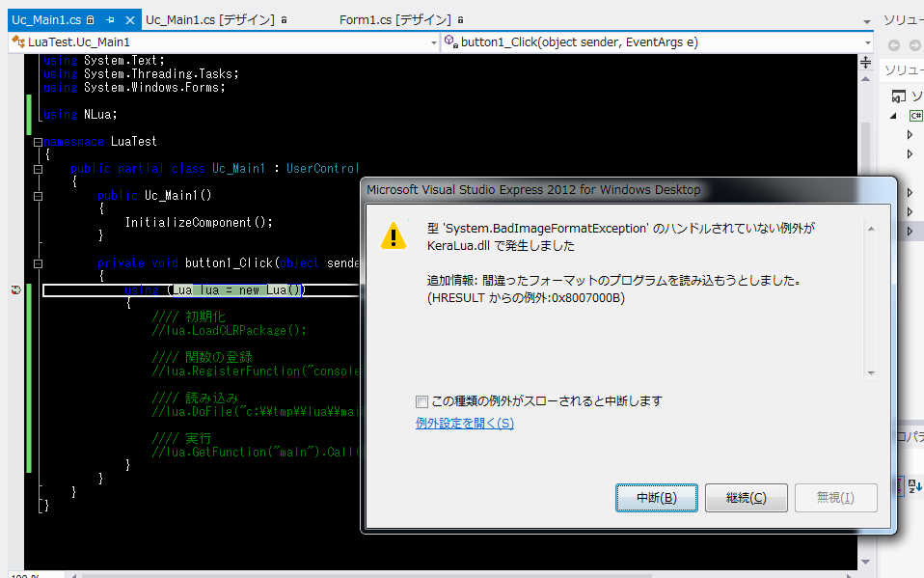The height and width of the screenshot is (578, 924).
Task: Close the Uc_Main1.cs code tab
Action: (130, 20)
